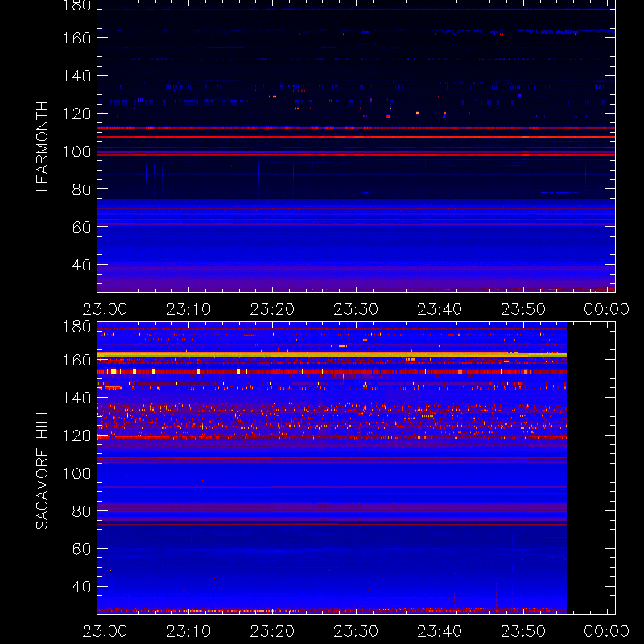Image resolution: width=644 pixels, height=644 pixels.
Task: Click 00:00 time label under Learmonth plot
Action: 607,309
